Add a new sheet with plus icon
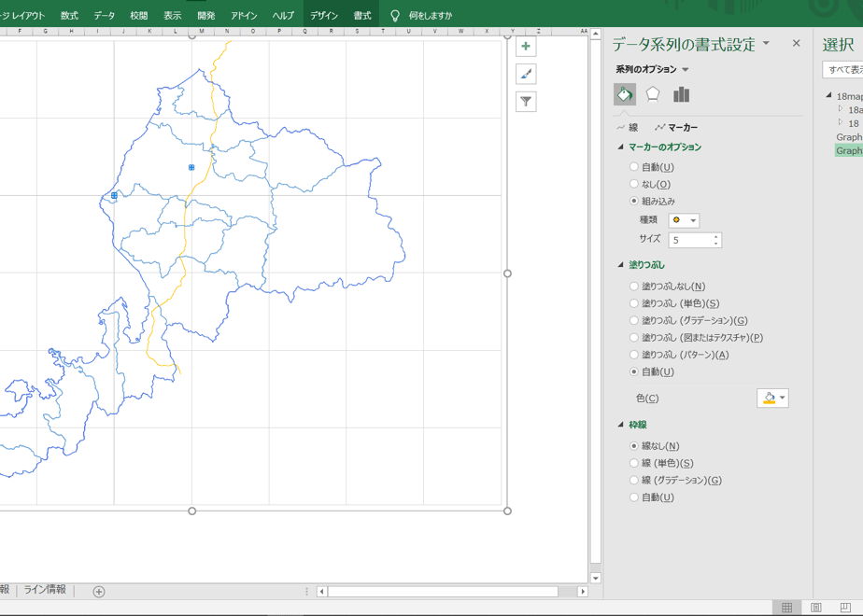 pos(99,592)
